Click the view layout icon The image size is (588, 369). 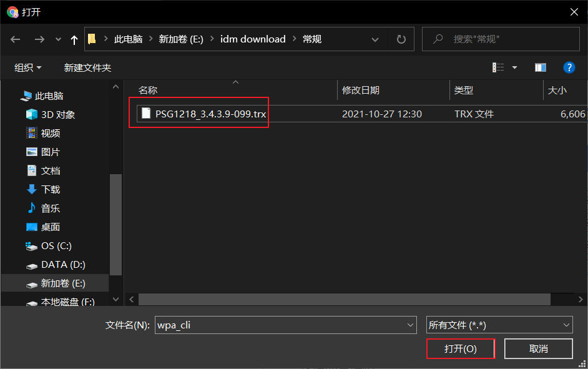498,67
